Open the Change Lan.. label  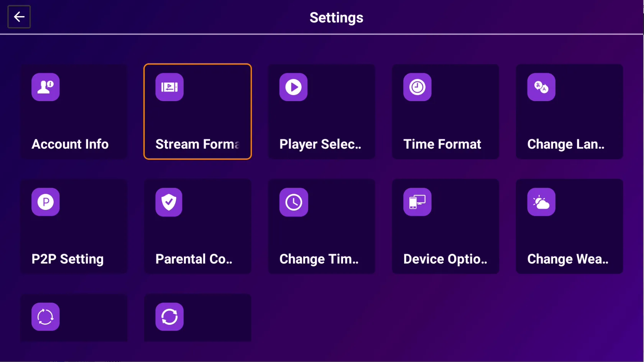pos(566,144)
